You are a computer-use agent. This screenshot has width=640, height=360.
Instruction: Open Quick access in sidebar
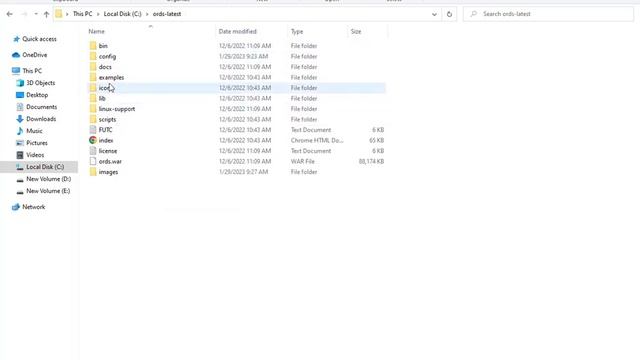tap(40, 39)
